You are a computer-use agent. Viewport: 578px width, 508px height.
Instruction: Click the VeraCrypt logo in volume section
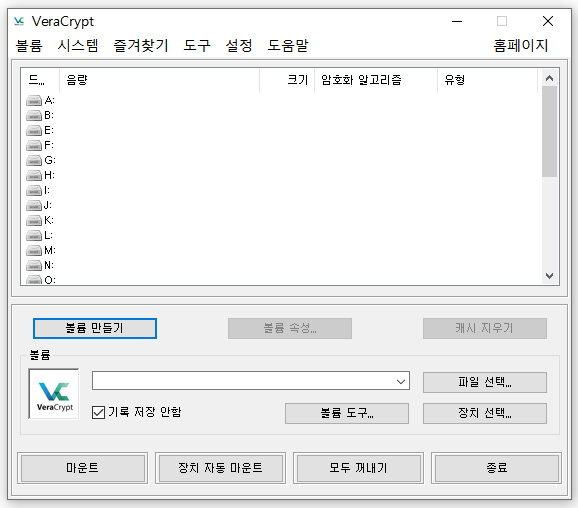[x=54, y=394]
